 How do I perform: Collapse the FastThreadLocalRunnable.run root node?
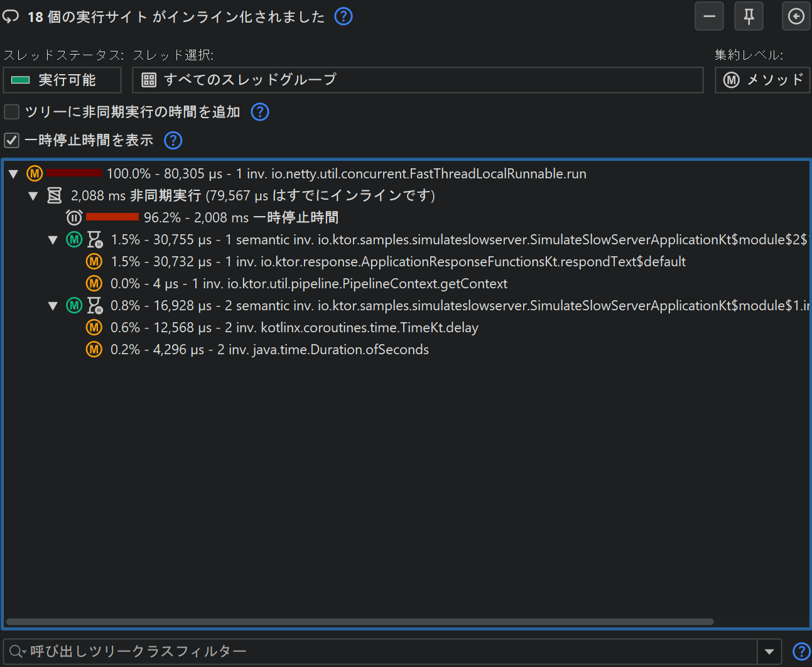(x=13, y=174)
